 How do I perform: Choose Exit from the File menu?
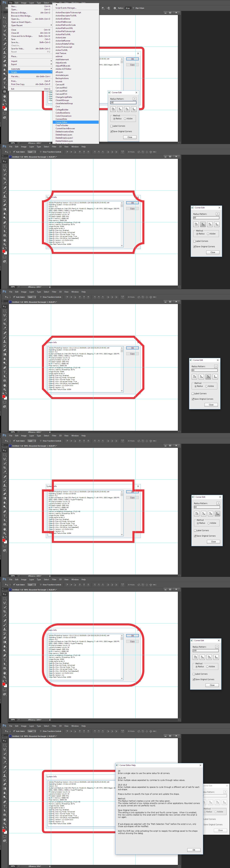point(30,89)
